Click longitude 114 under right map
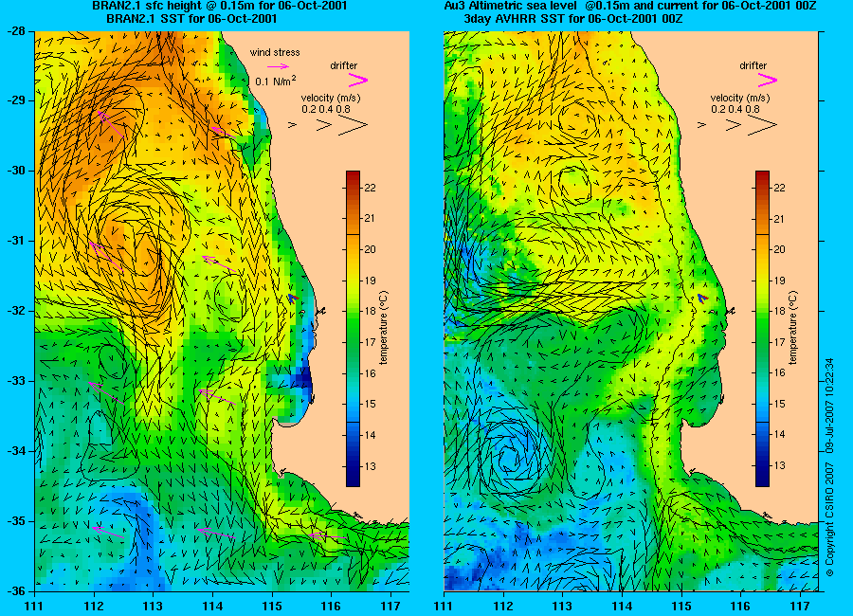This screenshot has height=616, width=853. [x=622, y=607]
